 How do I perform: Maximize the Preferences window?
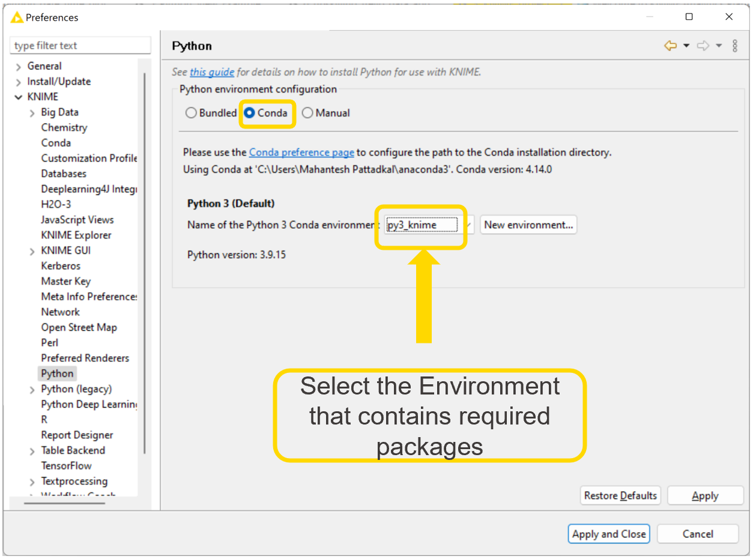pos(689,17)
